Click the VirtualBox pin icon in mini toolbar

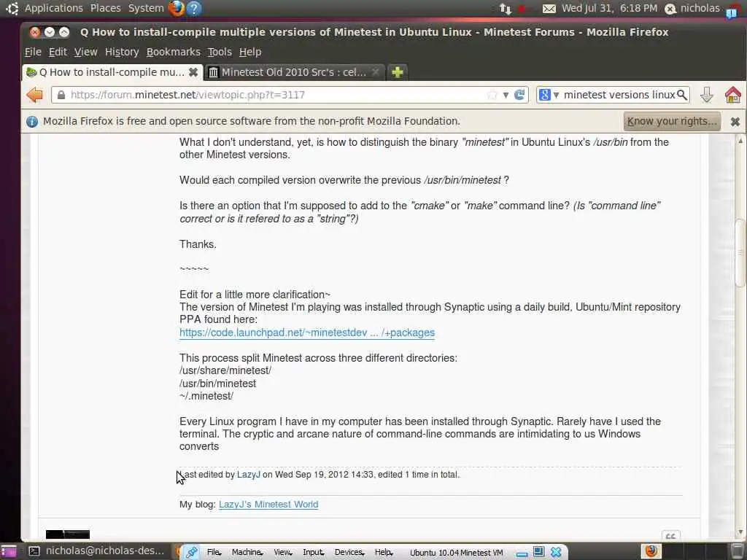[x=192, y=553]
